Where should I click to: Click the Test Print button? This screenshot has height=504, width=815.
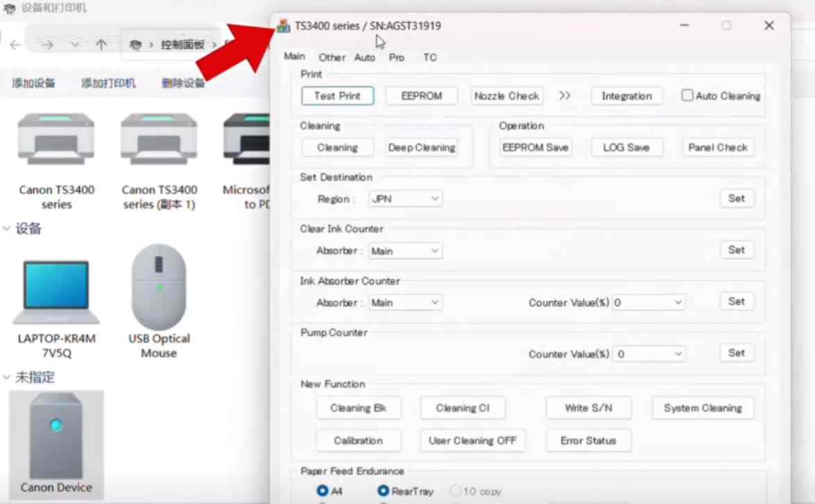pyautogui.click(x=337, y=96)
